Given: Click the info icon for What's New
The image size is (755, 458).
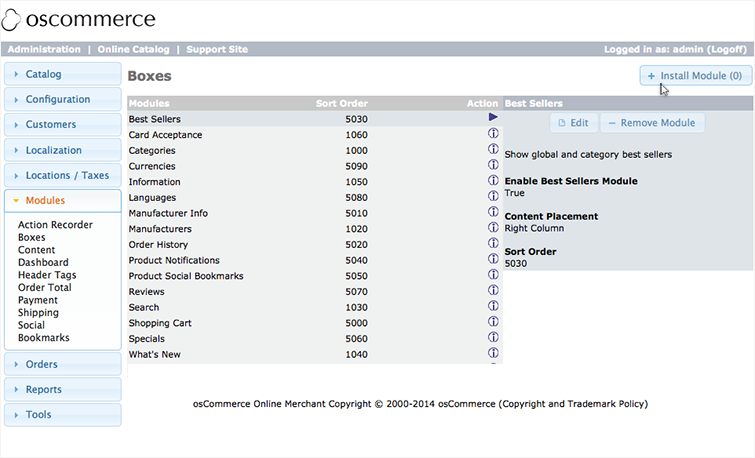Looking at the screenshot, I should pyautogui.click(x=493, y=353).
